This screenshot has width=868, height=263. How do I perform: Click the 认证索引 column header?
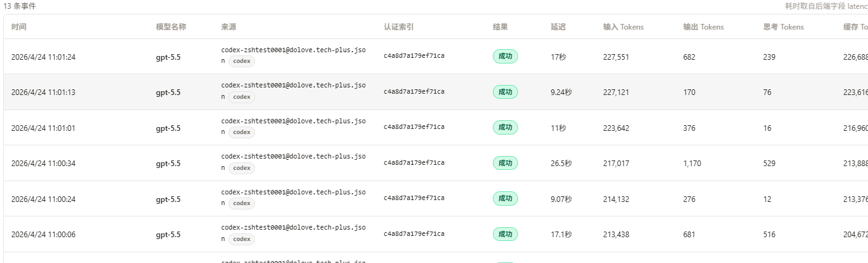pyautogui.click(x=399, y=27)
